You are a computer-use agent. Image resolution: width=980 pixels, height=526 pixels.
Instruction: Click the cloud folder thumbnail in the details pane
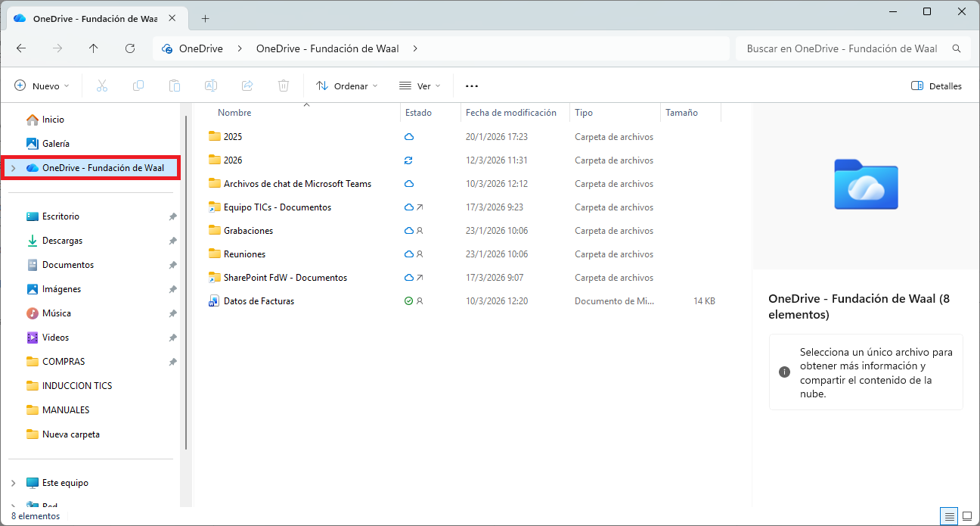click(866, 184)
